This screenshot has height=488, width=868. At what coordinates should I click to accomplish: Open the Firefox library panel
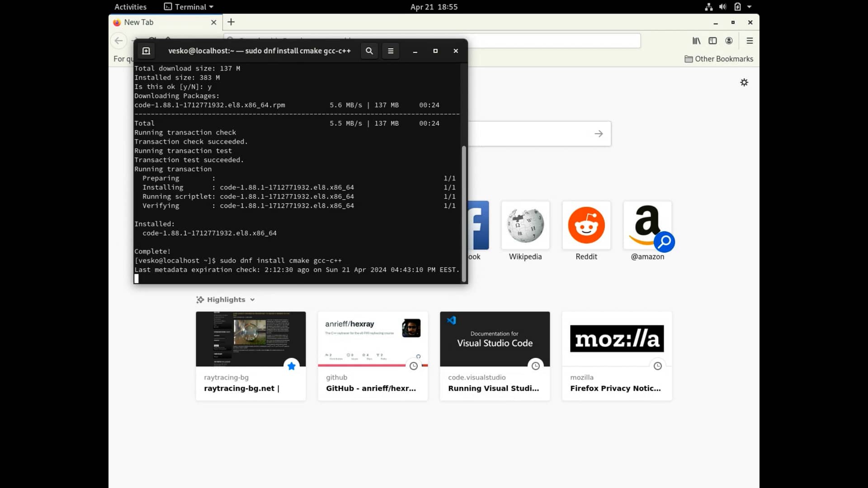point(696,41)
